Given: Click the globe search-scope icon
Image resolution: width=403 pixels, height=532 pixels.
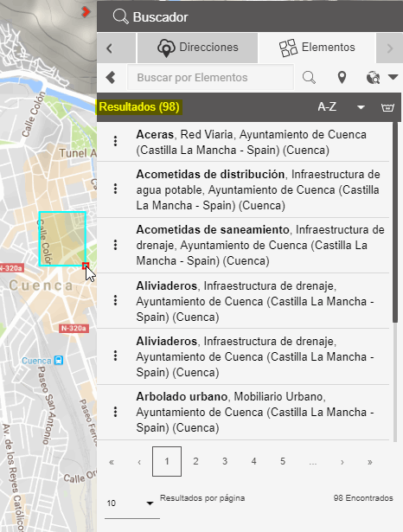Looking at the screenshot, I should [x=373, y=78].
